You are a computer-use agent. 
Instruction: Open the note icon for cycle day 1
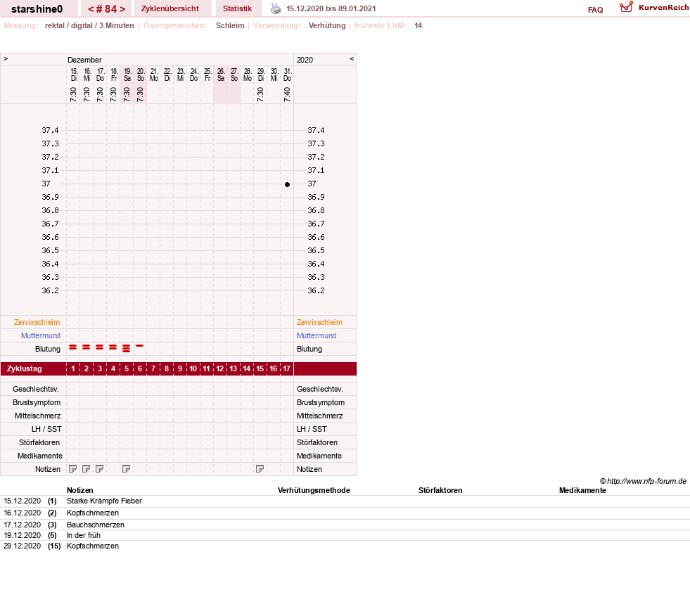(73, 469)
